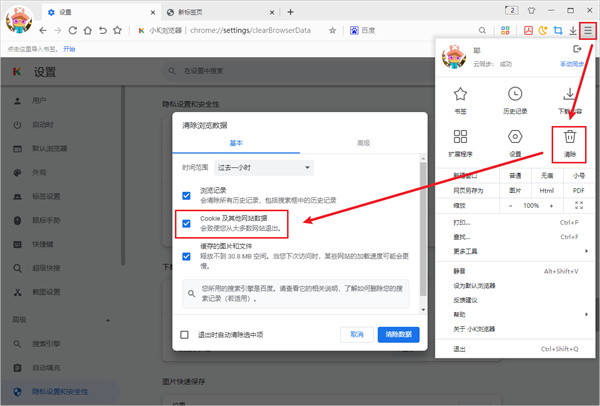
Task: Click the red PDF toolbar icon
Action: (x=528, y=31)
